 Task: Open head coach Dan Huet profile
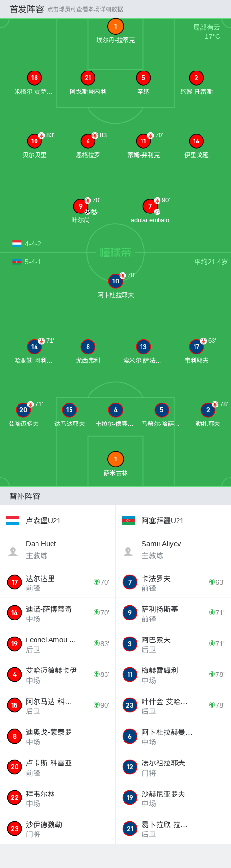pos(57,549)
